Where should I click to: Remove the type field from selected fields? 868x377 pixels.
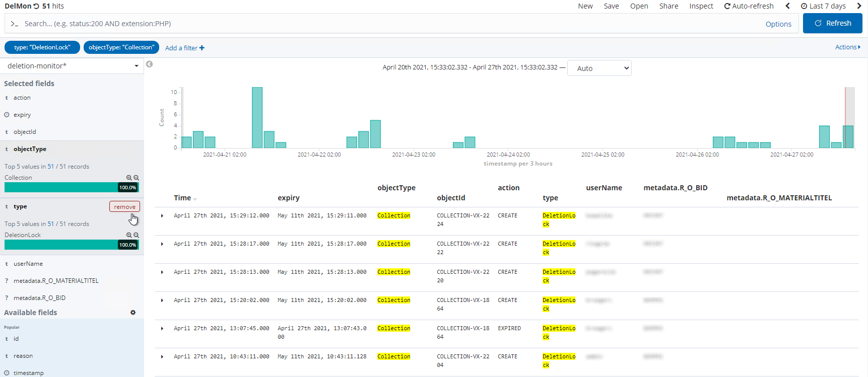(x=124, y=207)
